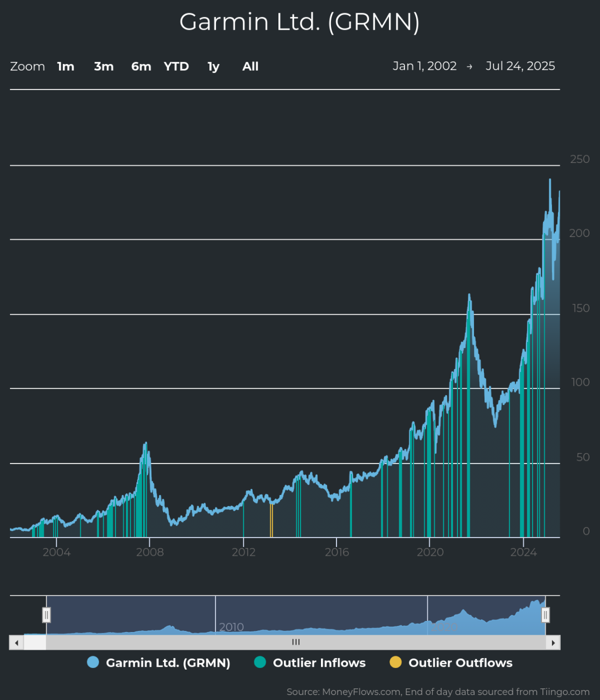Select the 1y zoom range

(x=213, y=66)
